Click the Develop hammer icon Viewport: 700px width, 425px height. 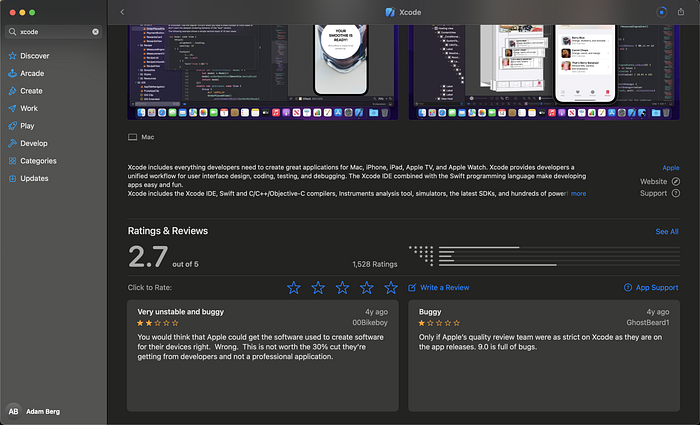[x=12, y=143]
